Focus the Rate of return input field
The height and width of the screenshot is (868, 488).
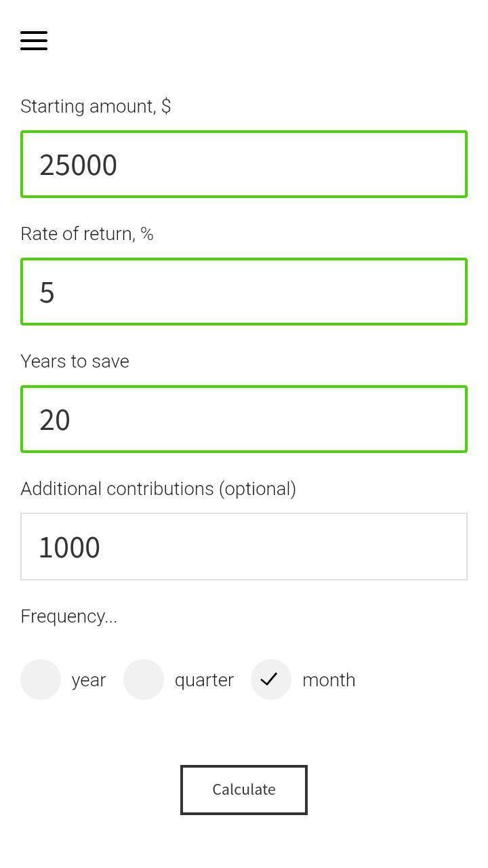[x=244, y=292]
